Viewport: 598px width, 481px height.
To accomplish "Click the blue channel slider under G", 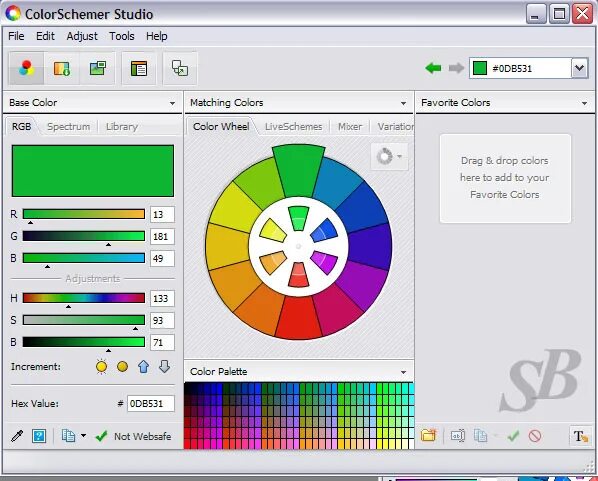I will [x=84, y=258].
